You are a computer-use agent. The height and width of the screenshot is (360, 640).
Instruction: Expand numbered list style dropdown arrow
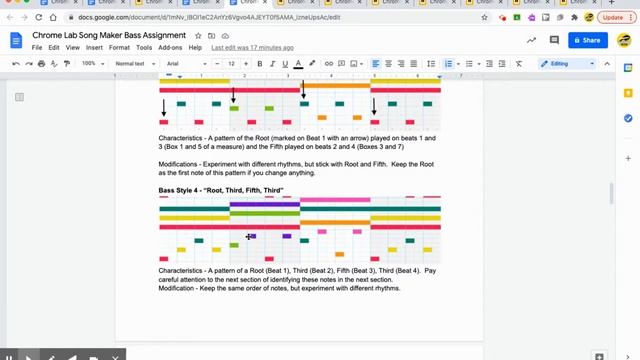tap(458, 64)
